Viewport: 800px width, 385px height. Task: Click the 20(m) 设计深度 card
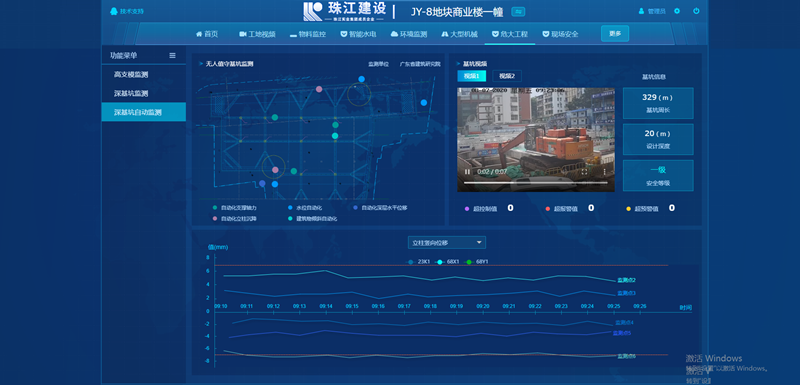[x=658, y=139]
